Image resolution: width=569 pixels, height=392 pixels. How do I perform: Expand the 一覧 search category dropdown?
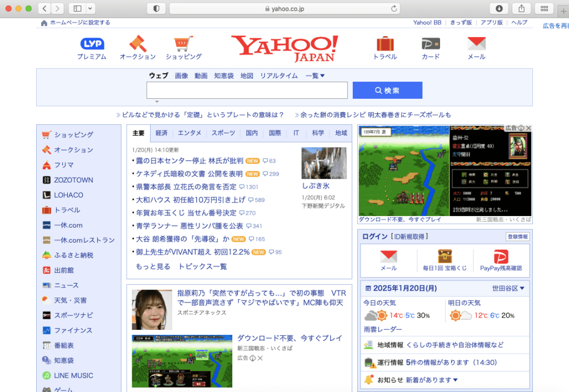(315, 76)
